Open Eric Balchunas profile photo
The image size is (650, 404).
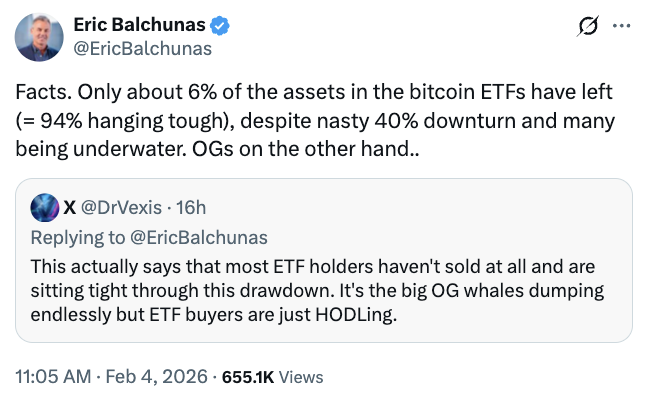coord(39,37)
